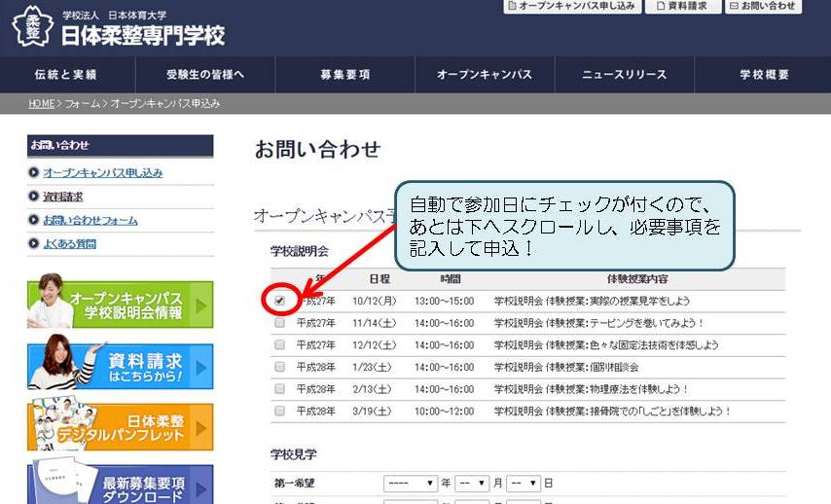Go to the HOME breadcrumb link
The height and width of the screenshot is (504, 831).
(x=41, y=103)
